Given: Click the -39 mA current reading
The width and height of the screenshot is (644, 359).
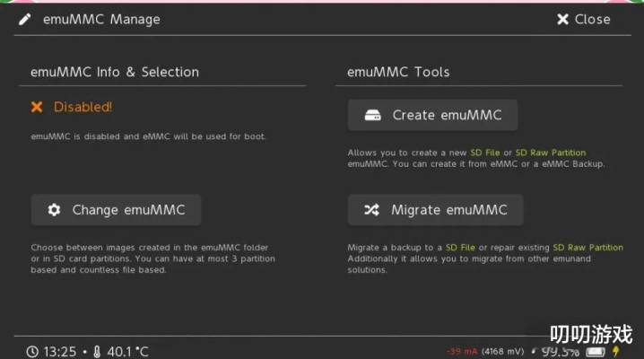Looking at the screenshot, I should click(462, 352).
